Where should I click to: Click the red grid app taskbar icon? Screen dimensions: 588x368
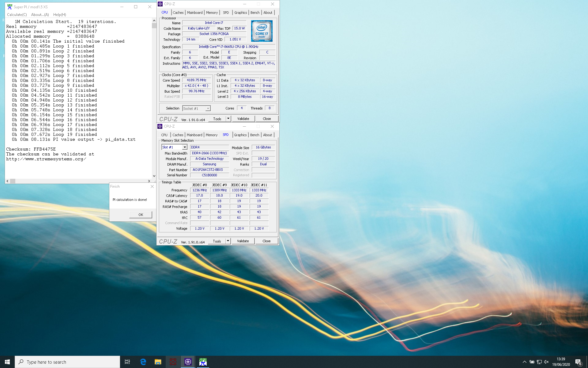click(x=173, y=362)
